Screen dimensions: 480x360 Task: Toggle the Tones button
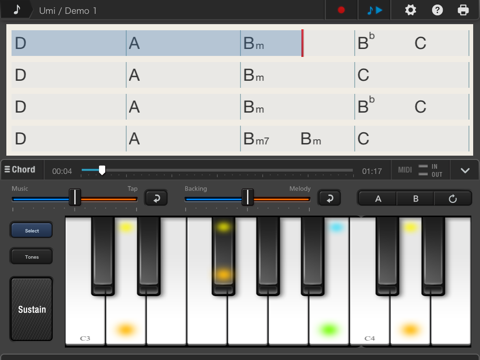32,257
